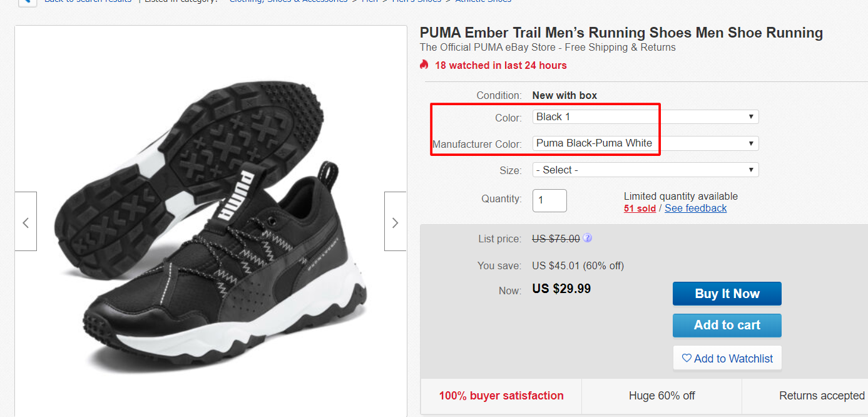The width and height of the screenshot is (868, 417).
Task: Expand the Manufacturer Color dropdown
Action: pyautogui.click(x=645, y=143)
